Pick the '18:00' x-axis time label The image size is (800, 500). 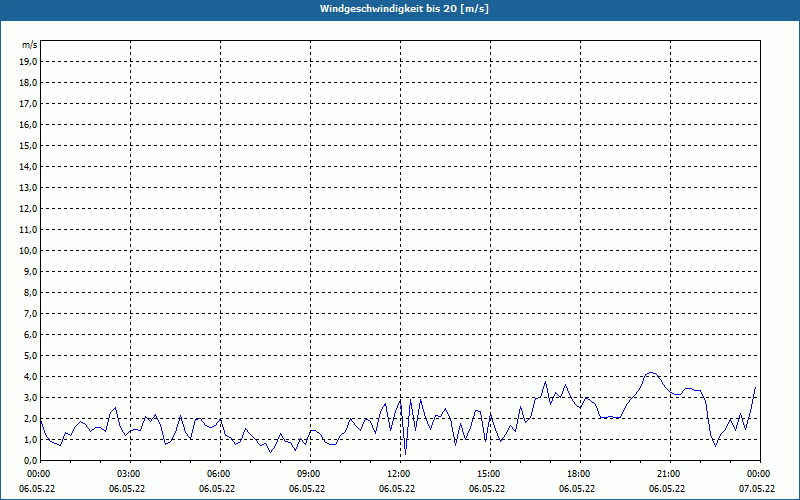click(577, 474)
